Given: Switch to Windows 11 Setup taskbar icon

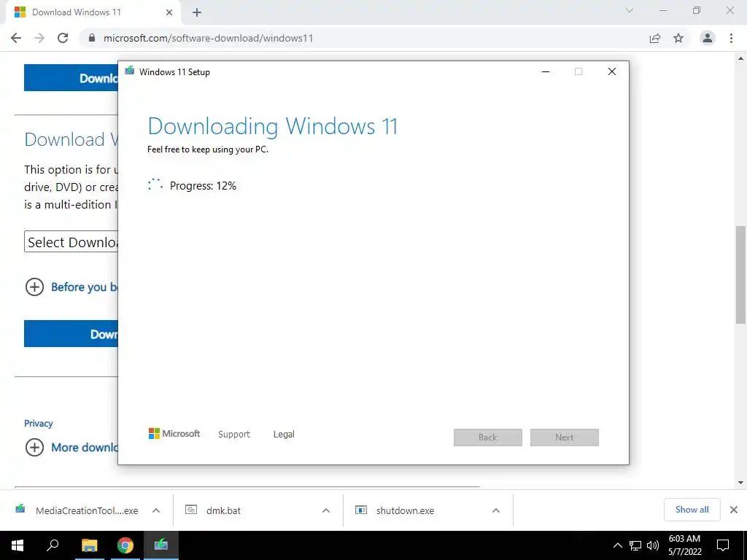Looking at the screenshot, I should pos(161,545).
